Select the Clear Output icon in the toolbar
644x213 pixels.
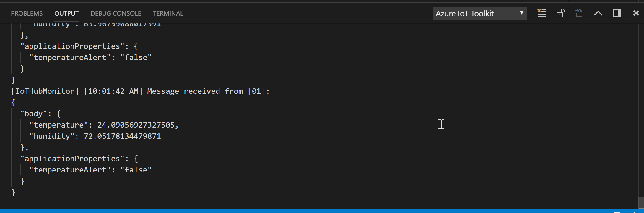541,13
